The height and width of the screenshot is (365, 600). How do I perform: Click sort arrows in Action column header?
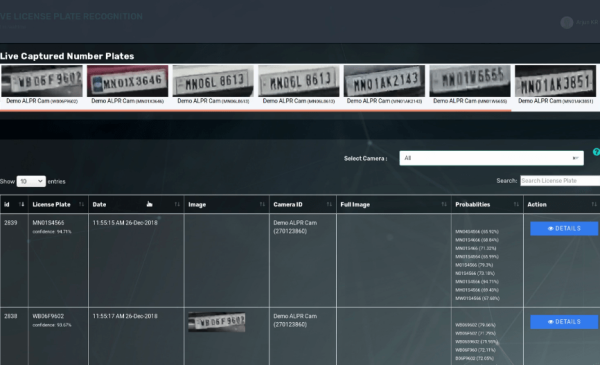[x=594, y=204]
